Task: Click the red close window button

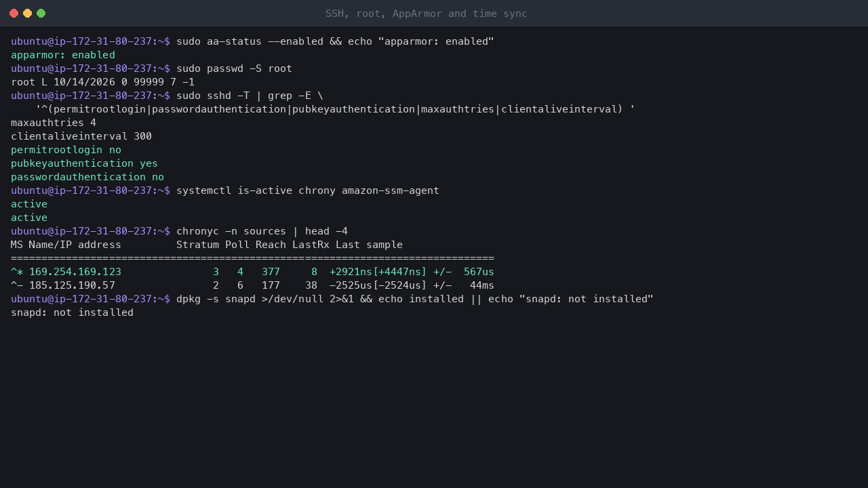Action: coord(14,14)
